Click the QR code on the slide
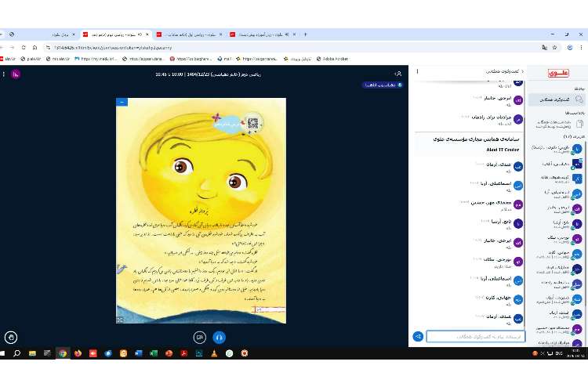This screenshot has height=376, width=588. [x=253, y=123]
